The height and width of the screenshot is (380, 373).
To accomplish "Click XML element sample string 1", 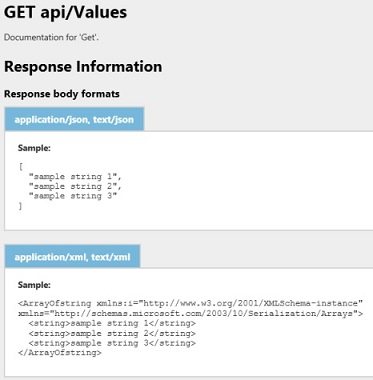I will coord(112,323).
